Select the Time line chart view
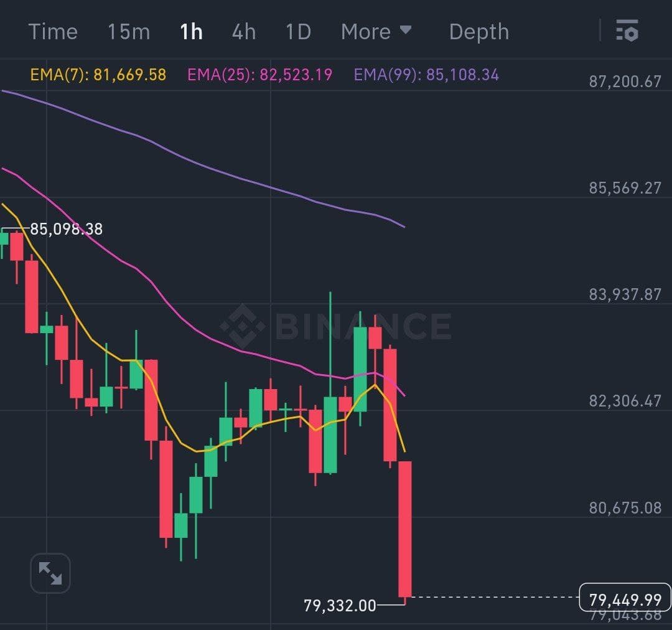This screenshot has height=630, width=672. pos(53,32)
